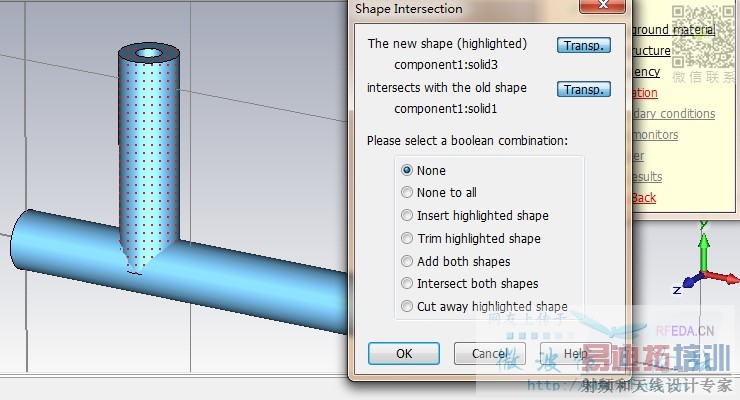The image size is (740, 400).
Task: Open Help for Shape Intersection
Action: point(575,353)
